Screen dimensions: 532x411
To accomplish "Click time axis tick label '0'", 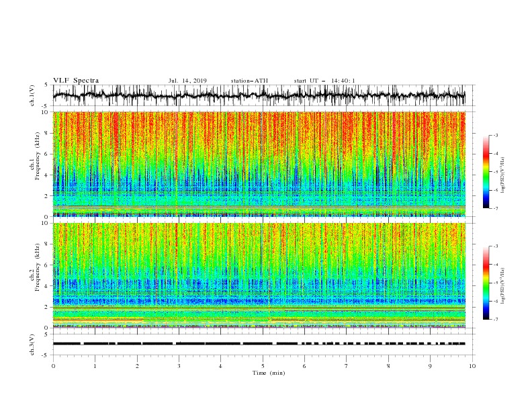I will coord(53,366).
